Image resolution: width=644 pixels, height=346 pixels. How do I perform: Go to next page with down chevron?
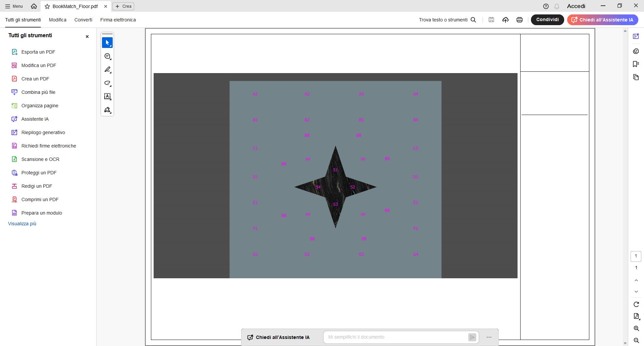tap(636, 292)
